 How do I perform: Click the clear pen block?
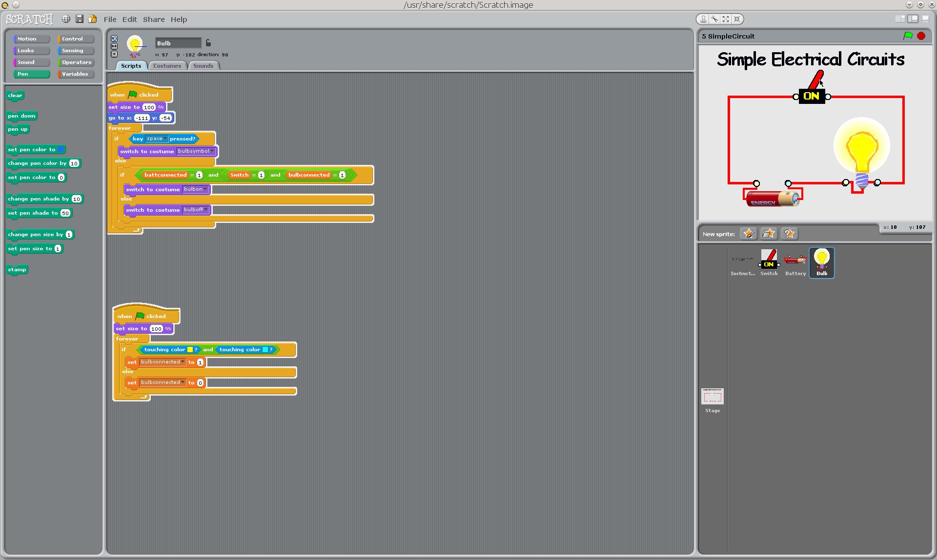[x=15, y=96]
